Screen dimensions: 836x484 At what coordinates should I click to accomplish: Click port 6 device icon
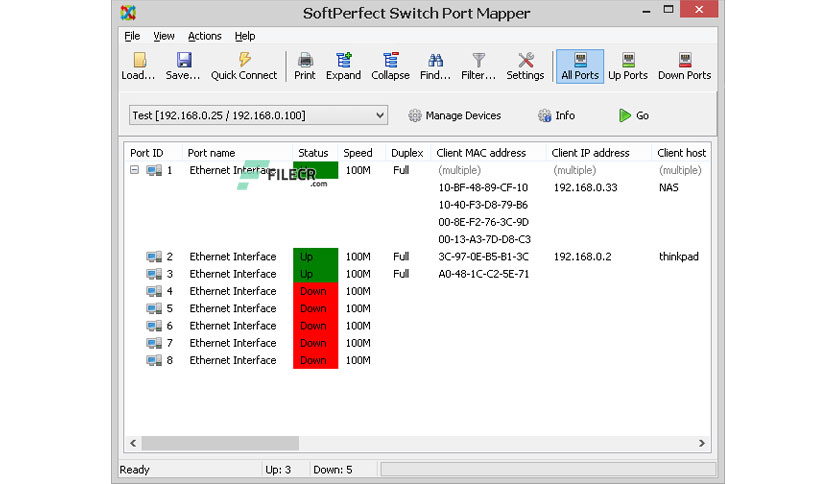pos(154,326)
